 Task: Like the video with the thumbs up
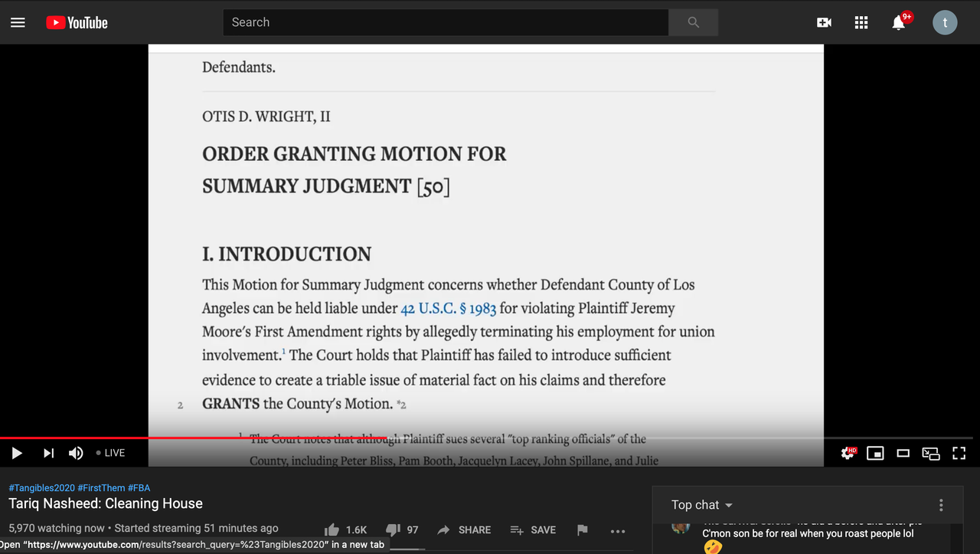point(332,529)
